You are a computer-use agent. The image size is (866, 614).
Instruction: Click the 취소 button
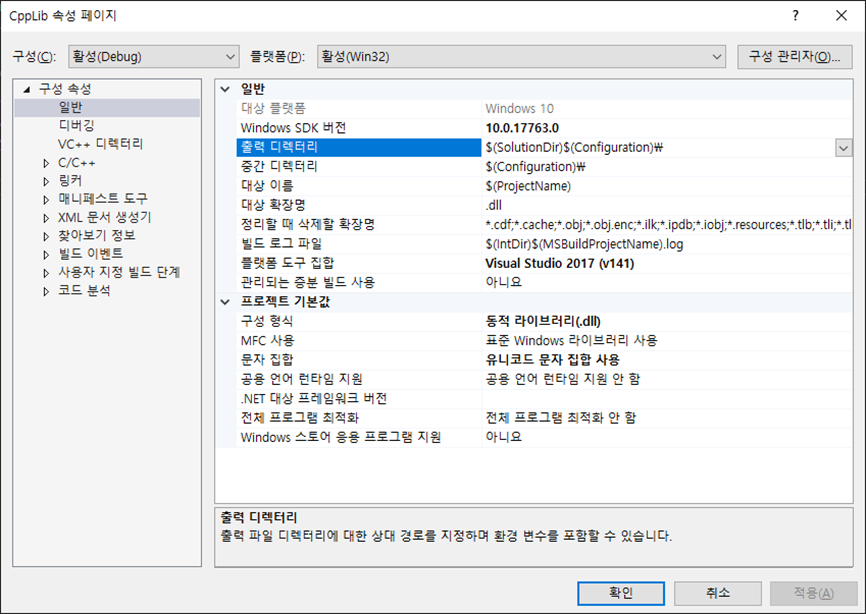tap(717, 593)
